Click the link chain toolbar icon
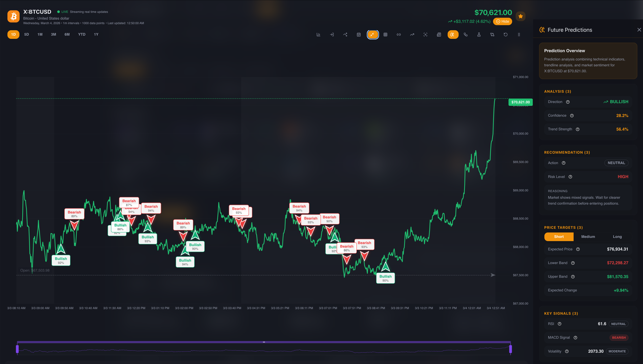The image size is (643, 364). point(398,34)
